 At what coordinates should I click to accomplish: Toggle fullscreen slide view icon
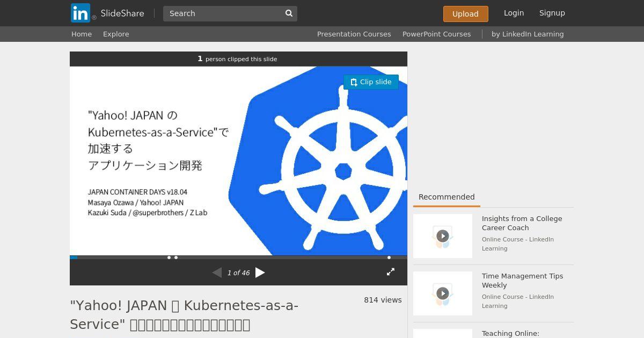[x=391, y=272]
